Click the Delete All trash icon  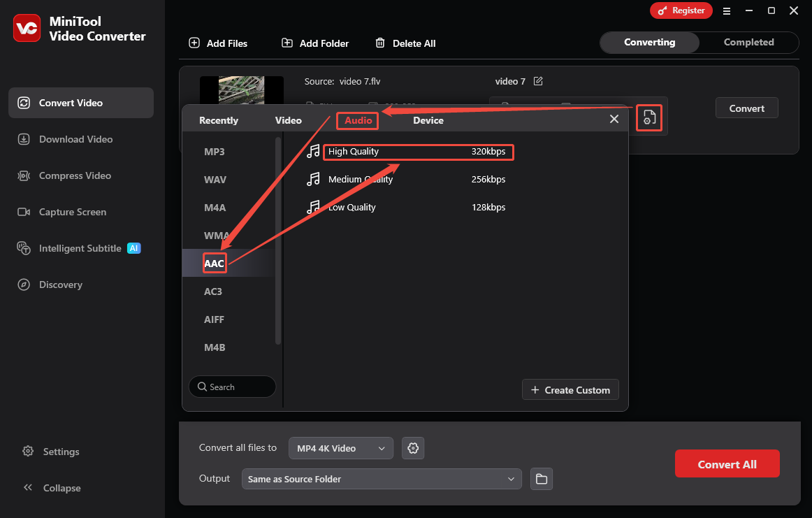point(380,43)
